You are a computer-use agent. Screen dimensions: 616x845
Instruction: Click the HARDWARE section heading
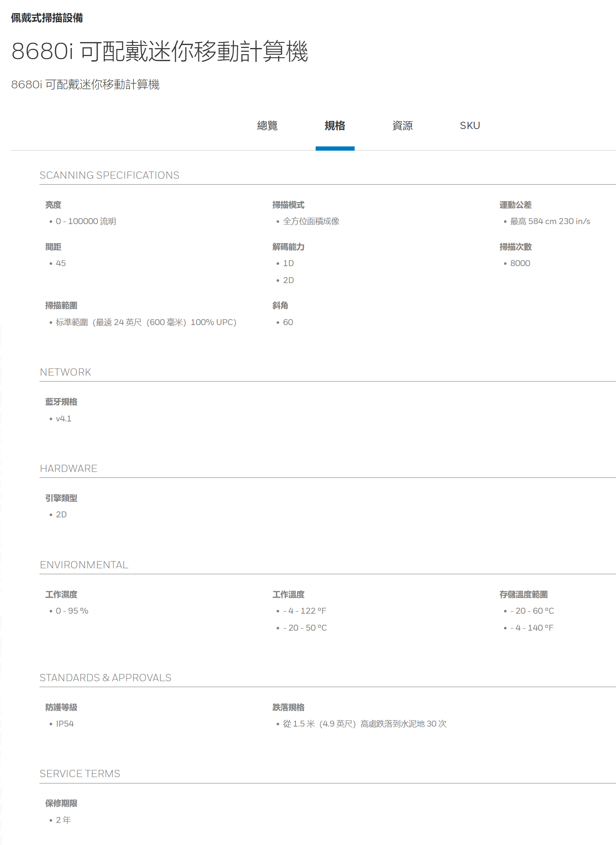click(68, 469)
